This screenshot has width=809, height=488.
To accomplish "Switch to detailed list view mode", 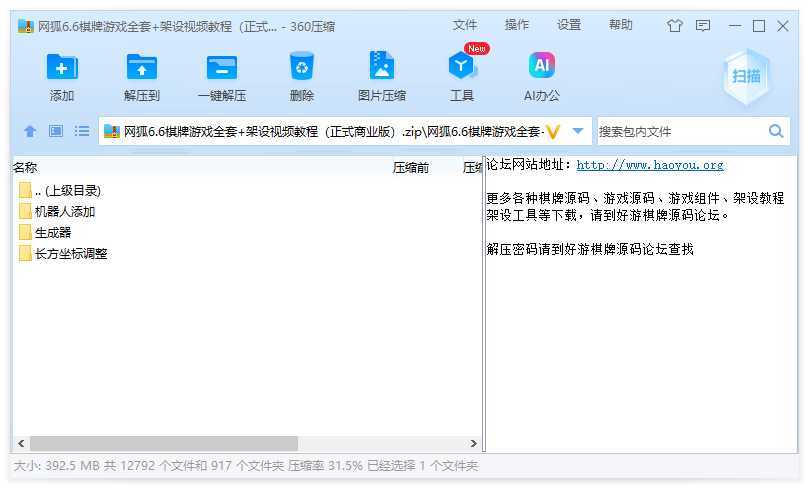I will click(x=82, y=131).
